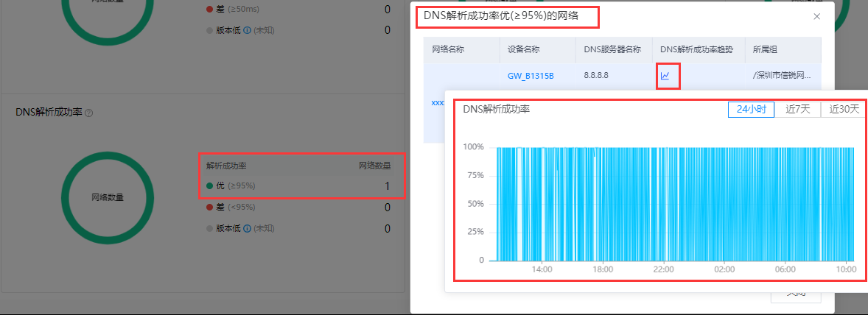
Task: Switch the chart to 近30天 range
Action: pyautogui.click(x=844, y=109)
